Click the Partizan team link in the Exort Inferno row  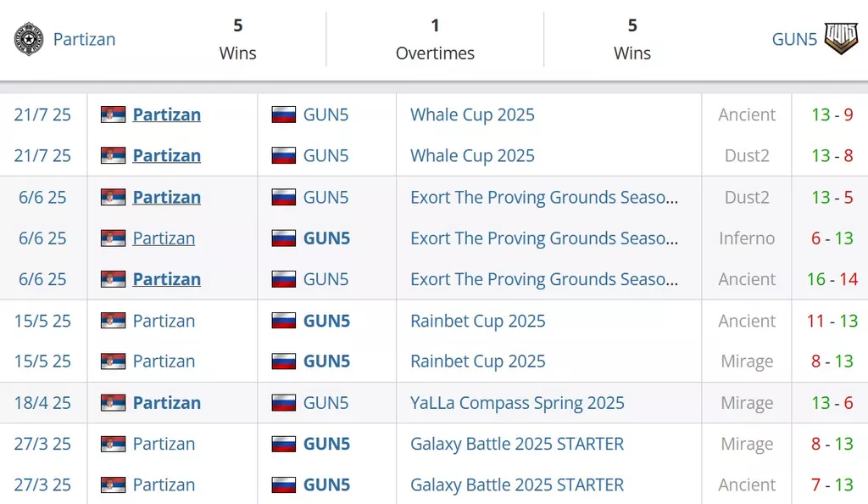164,238
